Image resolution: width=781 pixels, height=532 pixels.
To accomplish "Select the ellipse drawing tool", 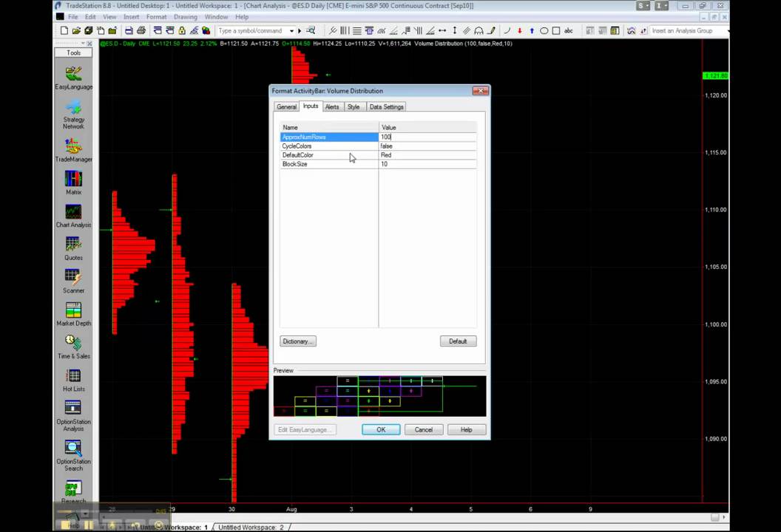I will pos(544,31).
